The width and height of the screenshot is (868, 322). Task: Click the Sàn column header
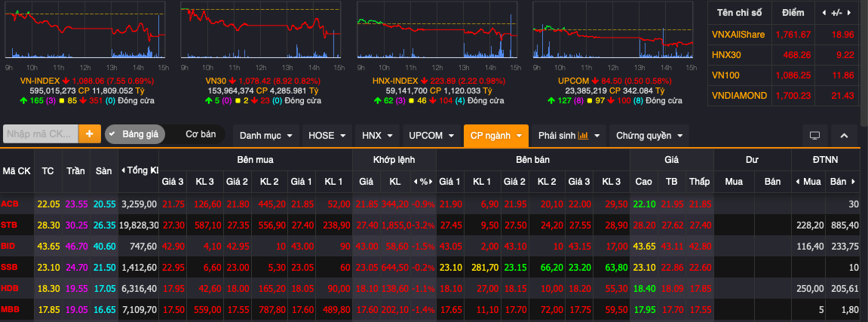103,171
